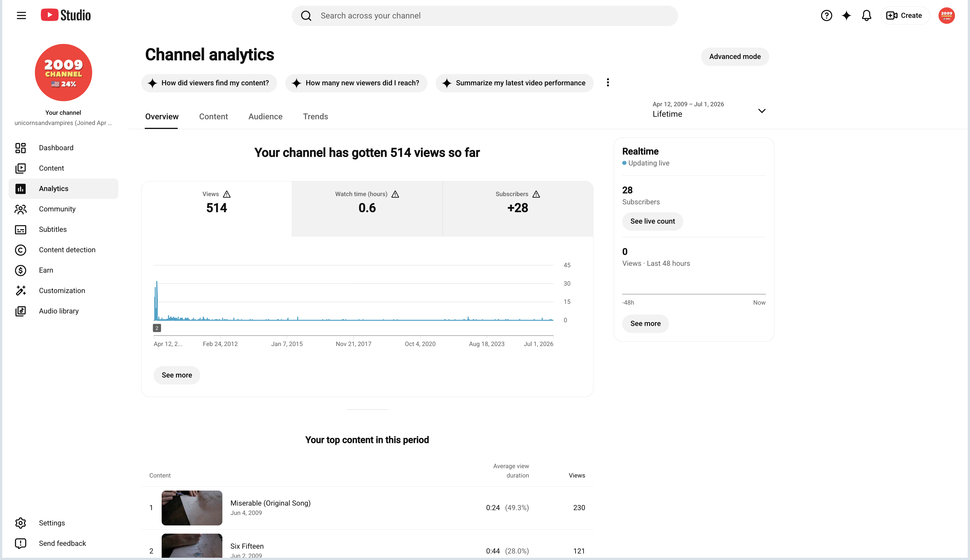Screen dimensions: 970x560
Task: Click the 'Updating live' status text
Action: [x=649, y=163]
